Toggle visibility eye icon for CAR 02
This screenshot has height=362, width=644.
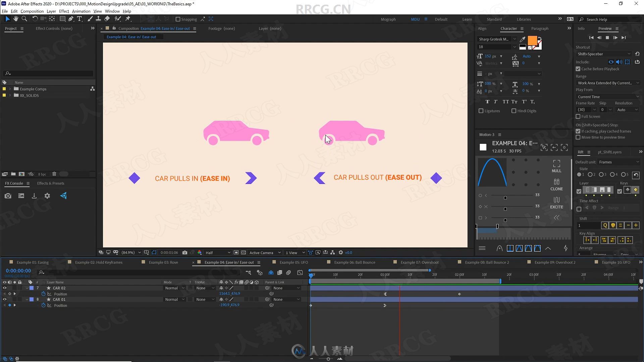tap(4, 288)
